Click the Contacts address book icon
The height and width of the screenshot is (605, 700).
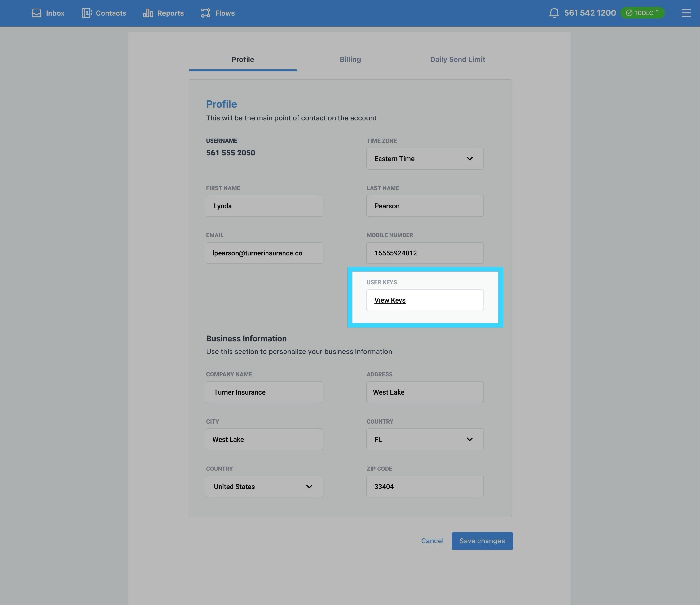(x=87, y=13)
